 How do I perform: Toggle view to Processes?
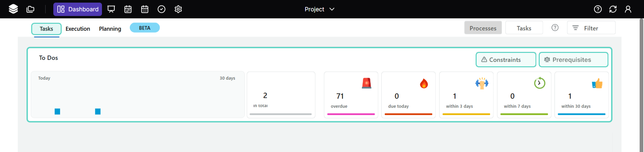click(x=483, y=28)
